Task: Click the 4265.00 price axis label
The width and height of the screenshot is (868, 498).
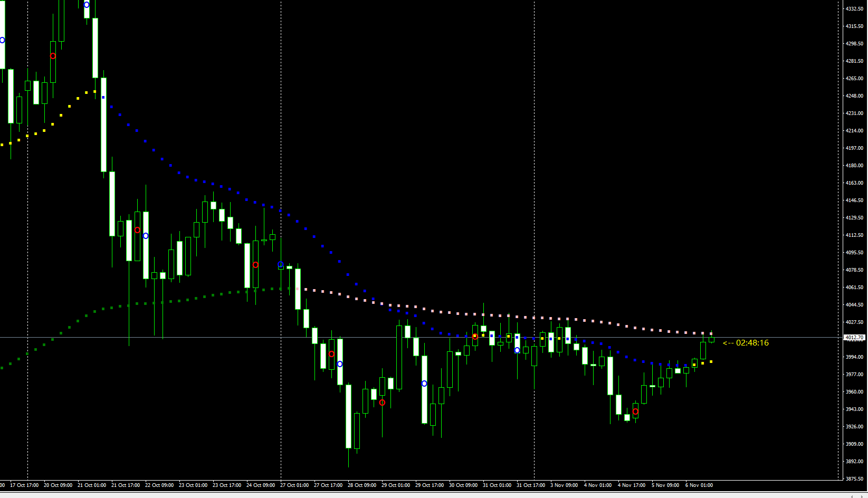Action: [x=854, y=79]
